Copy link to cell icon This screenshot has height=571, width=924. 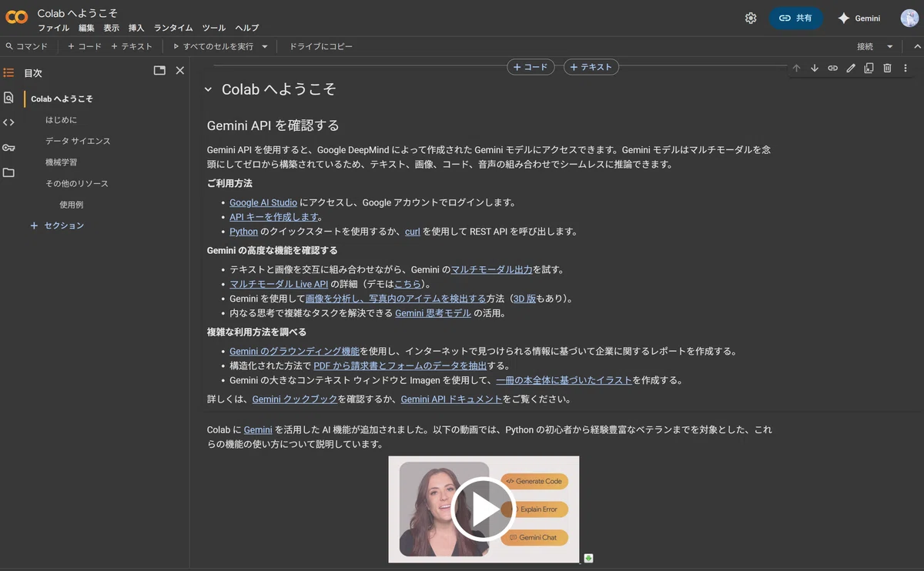tap(832, 68)
